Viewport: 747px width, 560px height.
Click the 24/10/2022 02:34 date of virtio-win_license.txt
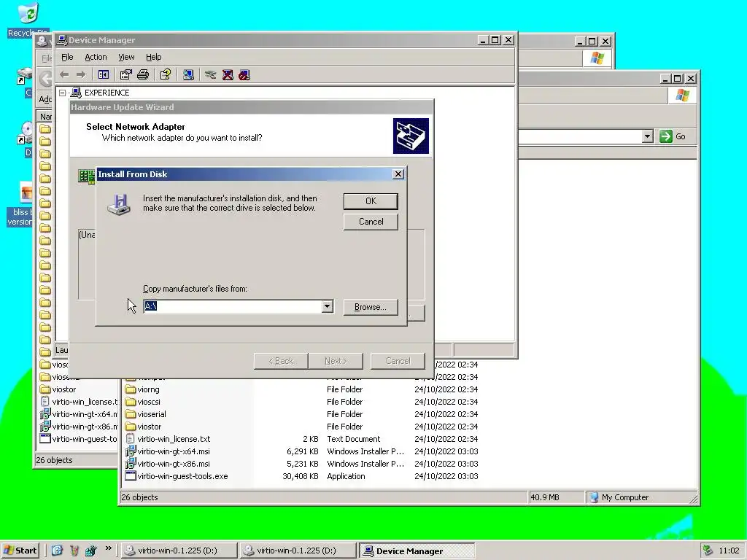pyautogui.click(x=446, y=438)
